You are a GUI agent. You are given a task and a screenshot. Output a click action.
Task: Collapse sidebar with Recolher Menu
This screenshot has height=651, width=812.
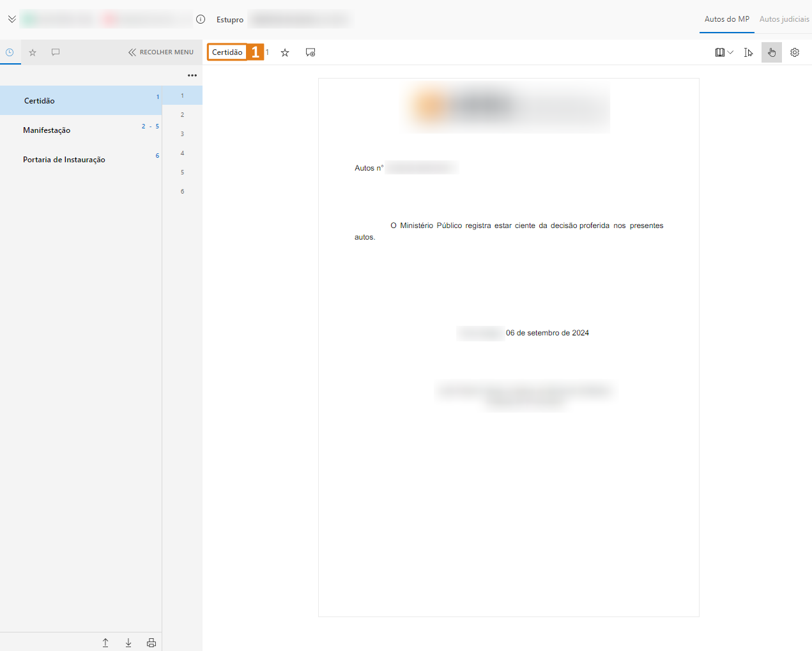pyautogui.click(x=161, y=52)
